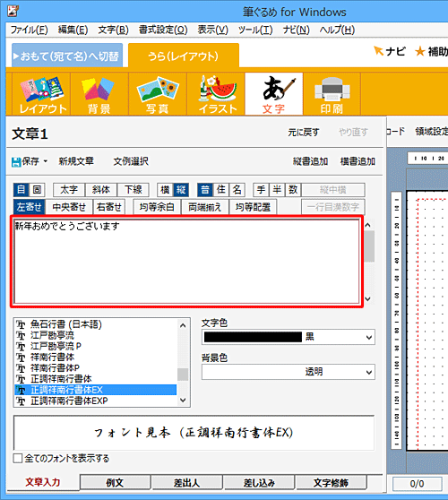This screenshot has height=500, width=448.
Task: Click 文例選択 sample selection button
Action: click(x=131, y=161)
